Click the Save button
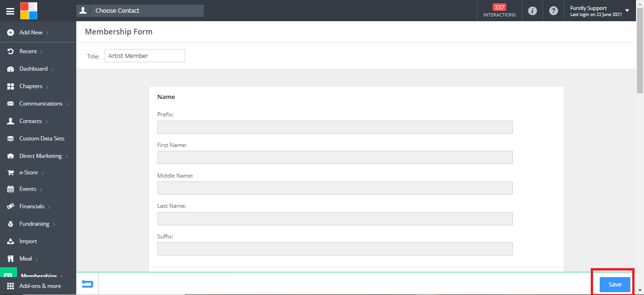Screen dimensions: 644x295 tap(614, 285)
